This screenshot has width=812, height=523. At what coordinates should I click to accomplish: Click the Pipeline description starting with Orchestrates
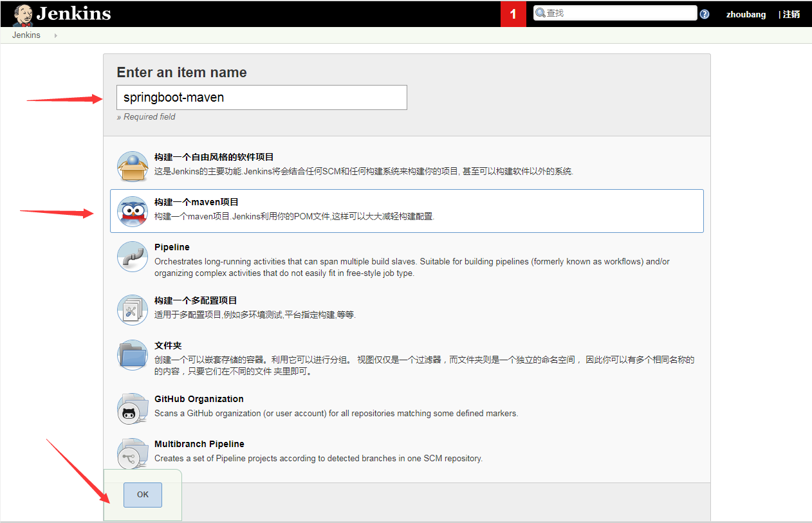412,267
